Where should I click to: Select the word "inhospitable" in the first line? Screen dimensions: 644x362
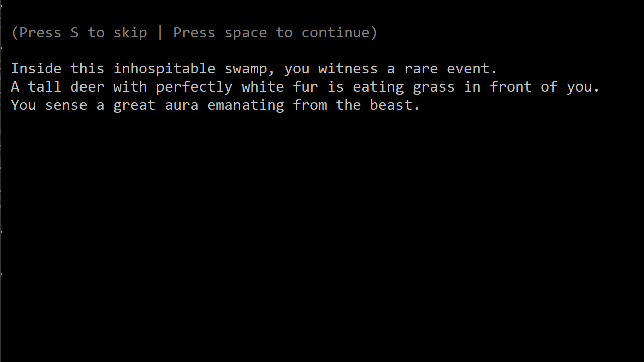coord(165,69)
